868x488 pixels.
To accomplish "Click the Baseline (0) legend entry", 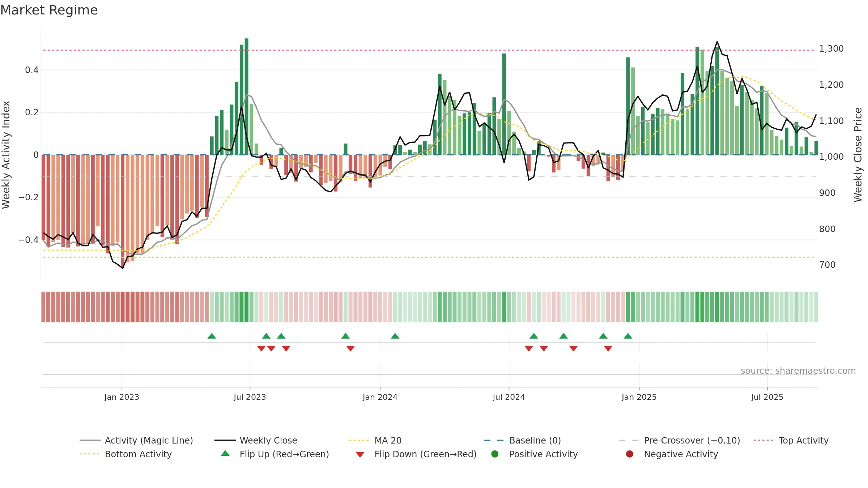I will [522, 440].
